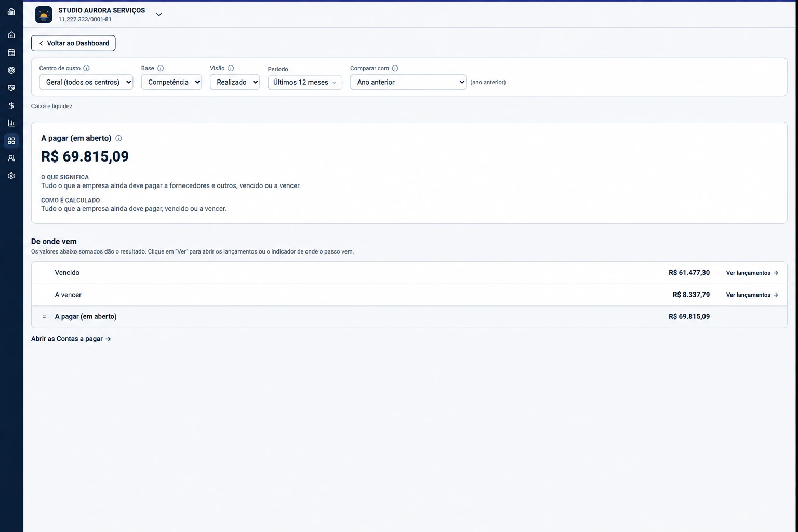This screenshot has width=798, height=532.
Task: Open the Centro de custo dropdown
Action: [86, 82]
